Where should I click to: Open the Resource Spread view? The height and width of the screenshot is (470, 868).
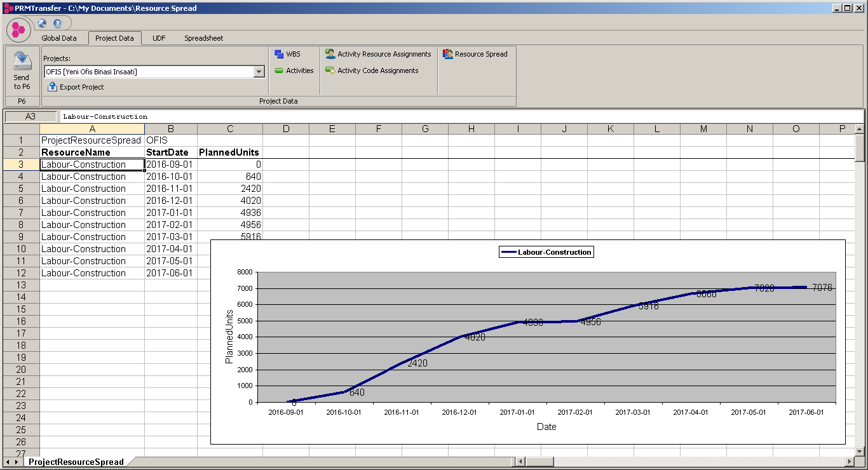[475, 54]
